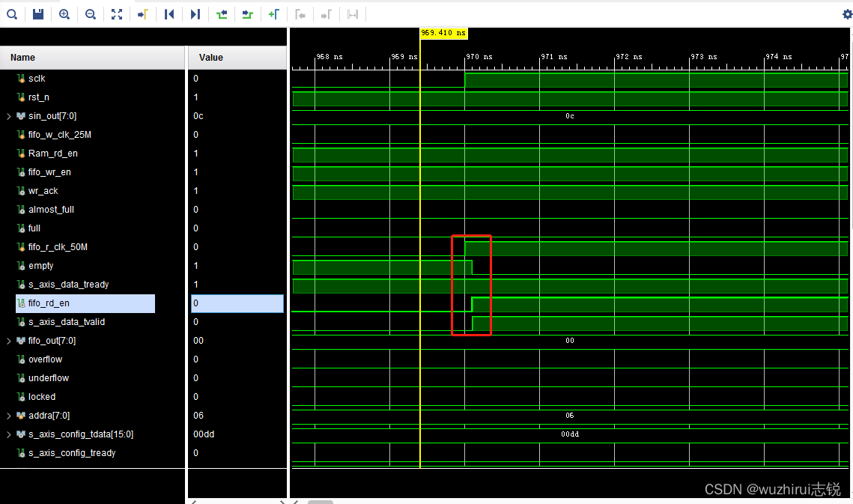The height and width of the screenshot is (504, 853).
Task: Go to cursor toolbar icon
Action: (142, 14)
